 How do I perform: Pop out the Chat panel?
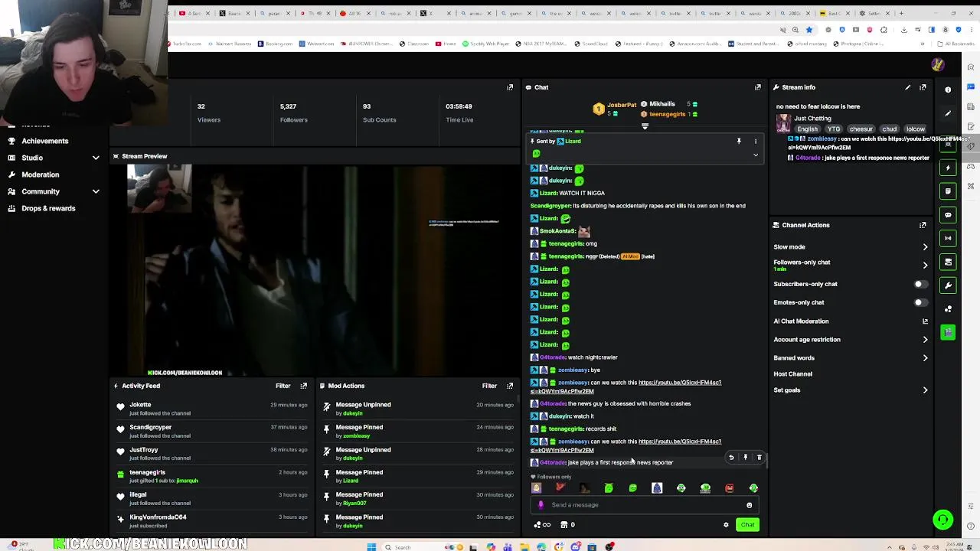pyautogui.click(x=758, y=87)
